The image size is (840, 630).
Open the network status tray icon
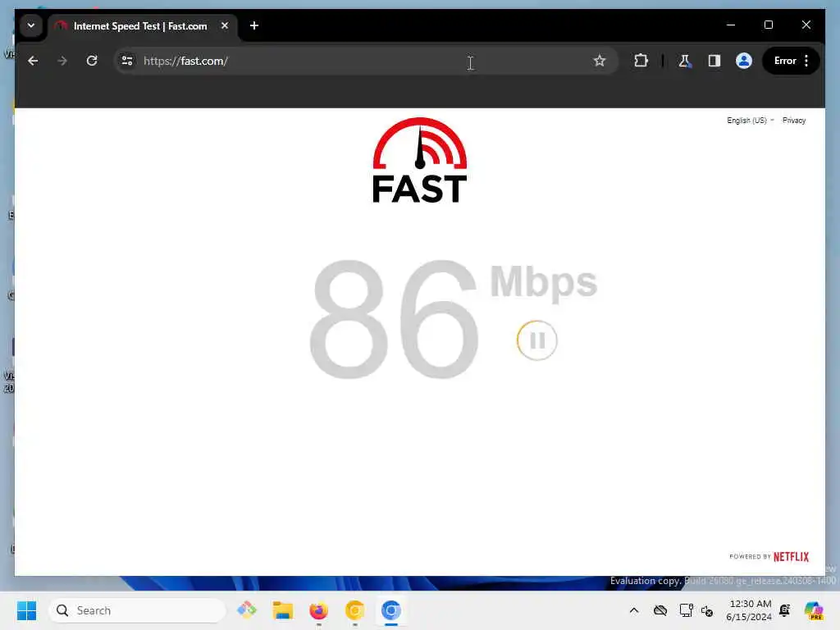pos(686,610)
